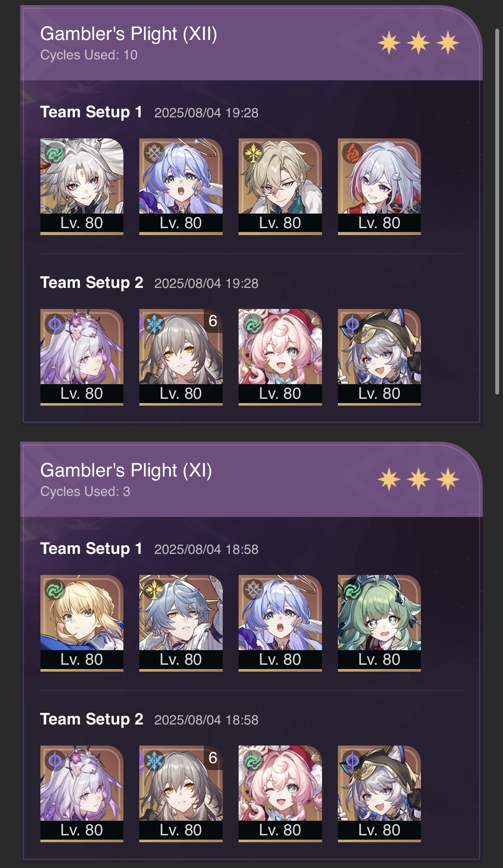Click Team Setup 2 label under Gambler's Plight XI
The height and width of the screenshot is (868, 503).
coord(92,719)
